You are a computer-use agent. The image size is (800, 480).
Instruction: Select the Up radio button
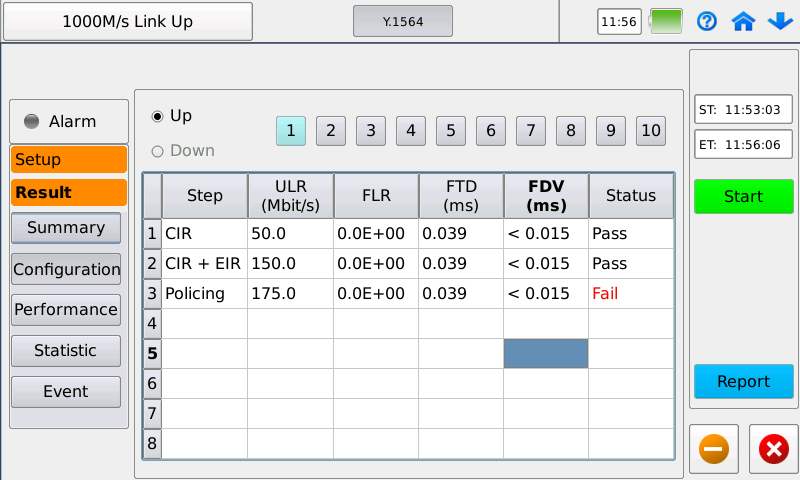(x=157, y=116)
